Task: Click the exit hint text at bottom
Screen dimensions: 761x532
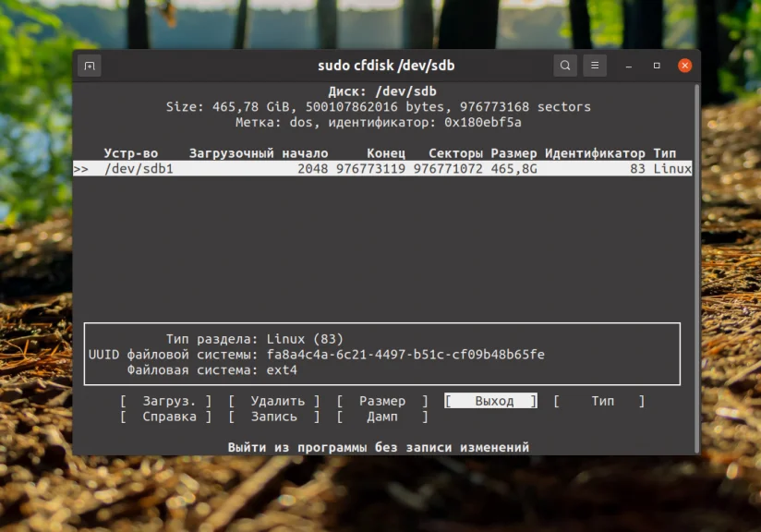Action: 386,446
